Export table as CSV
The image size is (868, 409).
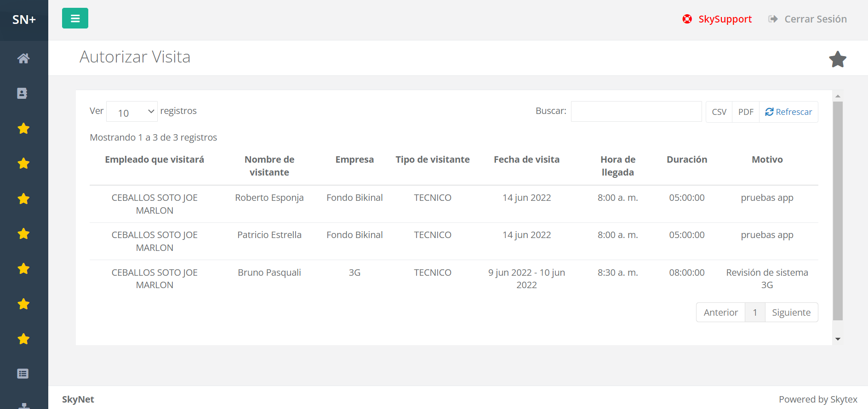[719, 112]
